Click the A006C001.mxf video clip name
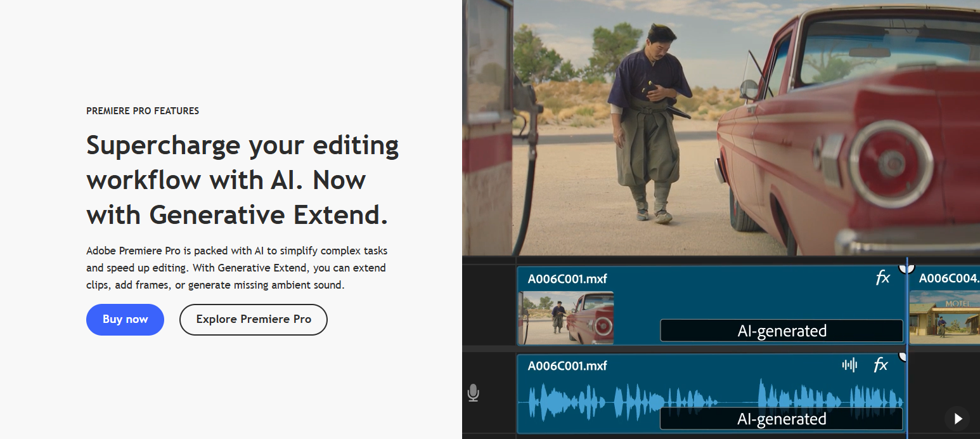The height and width of the screenshot is (439, 980). [x=567, y=278]
